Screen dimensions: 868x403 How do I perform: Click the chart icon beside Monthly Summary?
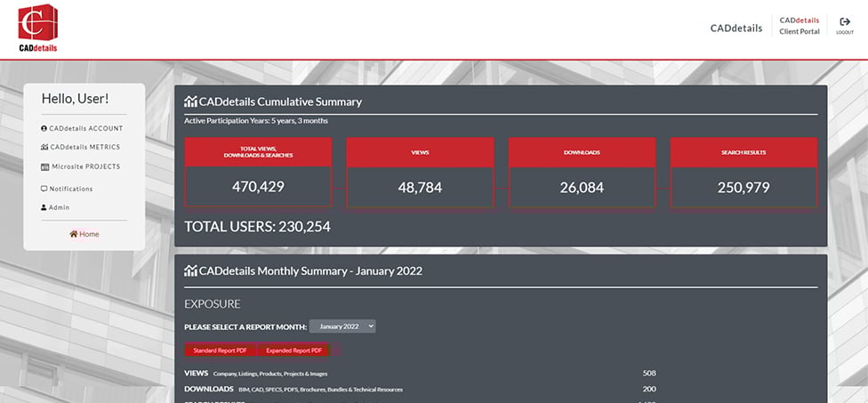(190, 271)
